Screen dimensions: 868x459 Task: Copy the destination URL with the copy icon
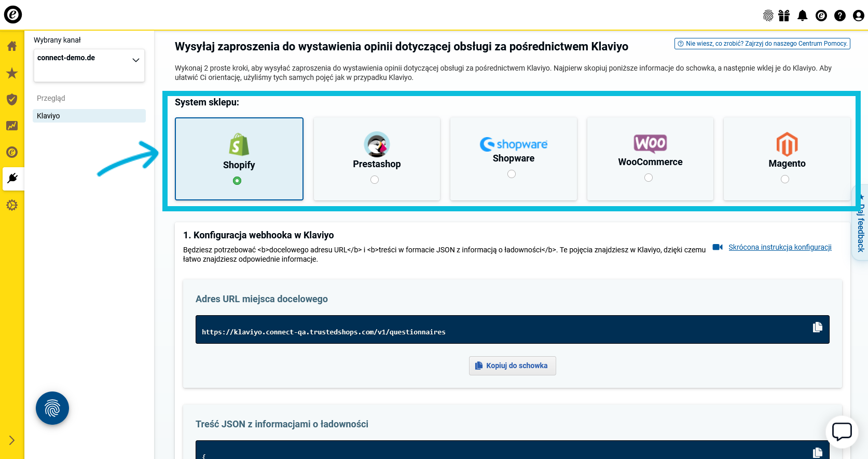pos(818,327)
